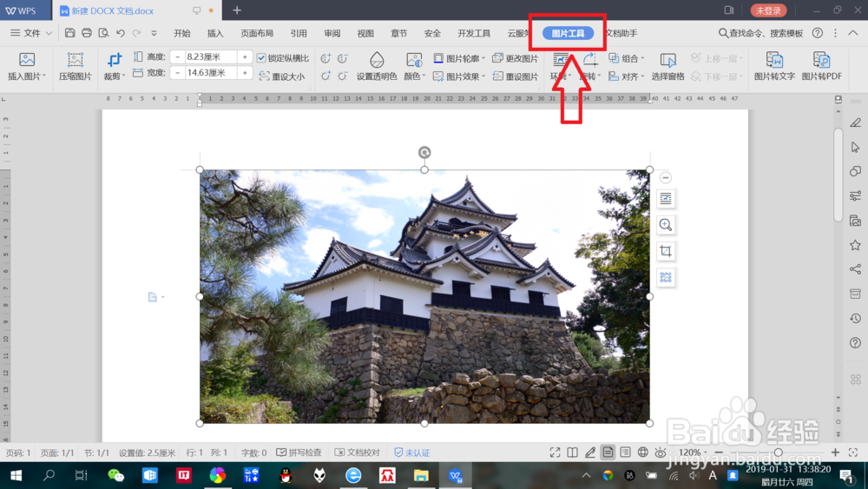Open the 页面布局 Page Layout tab

click(x=257, y=33)
